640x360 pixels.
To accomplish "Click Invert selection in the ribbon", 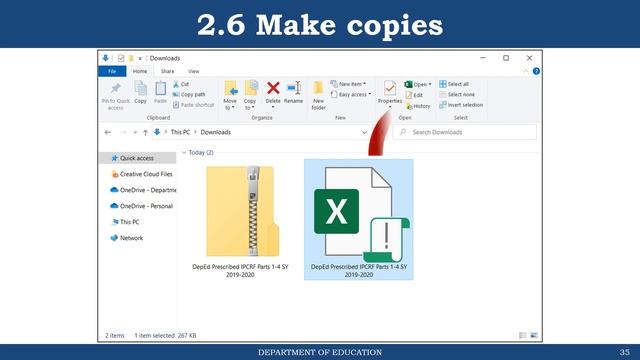I will click(x=461, y=105).
